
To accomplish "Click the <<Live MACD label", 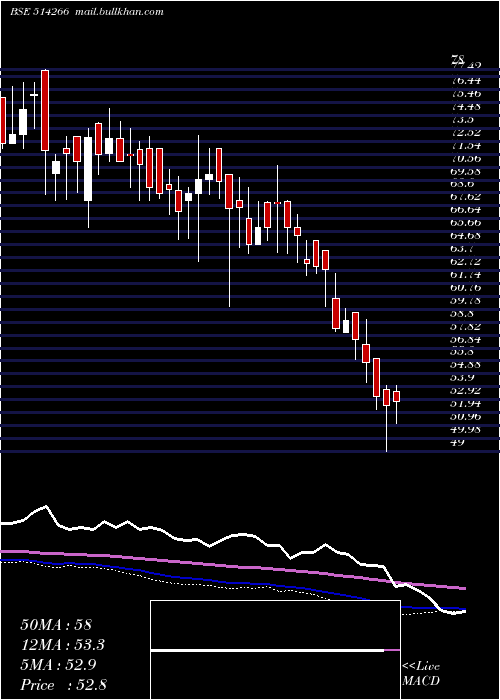I will pyautogui.click(x=421, y=673).
